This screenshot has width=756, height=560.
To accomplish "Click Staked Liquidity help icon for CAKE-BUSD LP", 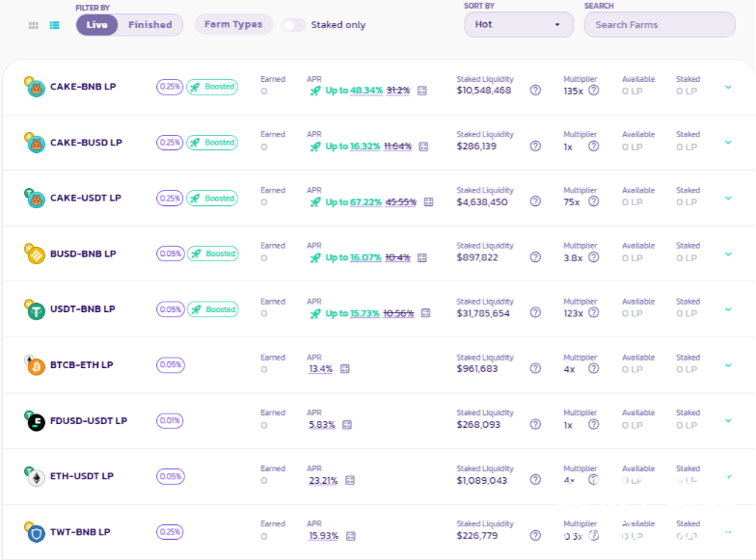I will [535, 147].
